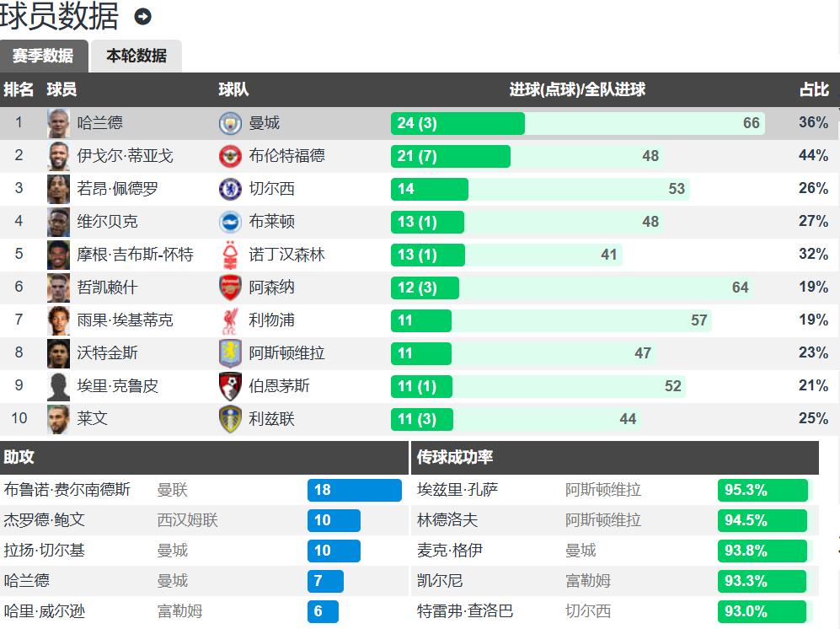840x629 pixels.
Task: Switch to the 本轮数据 tab
Action: coord(136,56)
